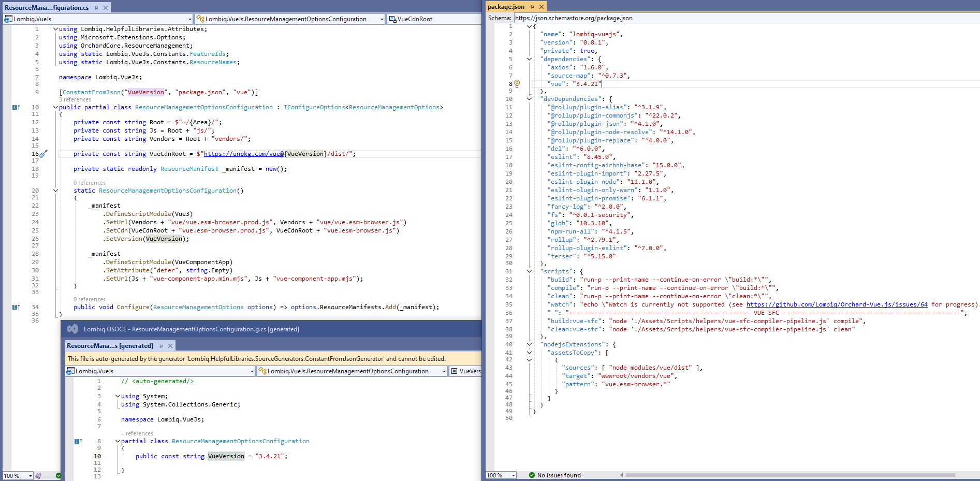This screenshot has width=980, height=481.
Task: Collapse the "scripts" section in package.json
Action: coord(529,271)
